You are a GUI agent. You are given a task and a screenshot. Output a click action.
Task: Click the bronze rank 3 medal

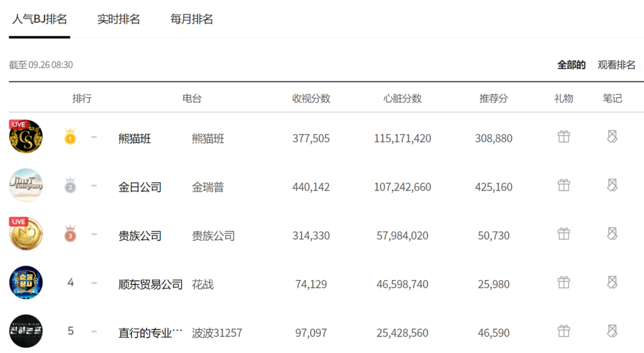(x=70, y=234)
